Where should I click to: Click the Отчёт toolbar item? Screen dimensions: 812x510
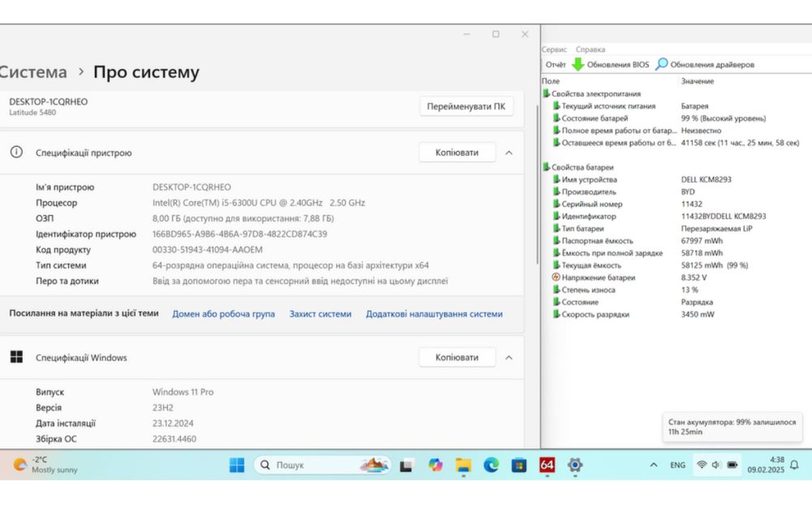pyautogui.click(x=555, y=65)
